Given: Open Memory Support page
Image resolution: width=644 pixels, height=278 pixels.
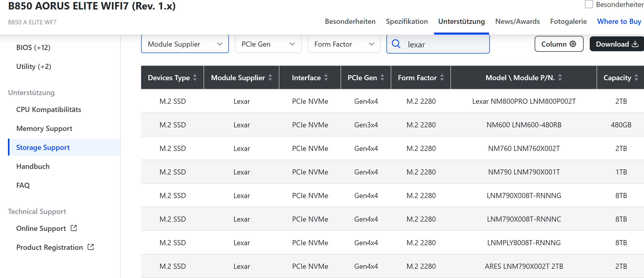Looking at the screenshot, I should (44, 128).
